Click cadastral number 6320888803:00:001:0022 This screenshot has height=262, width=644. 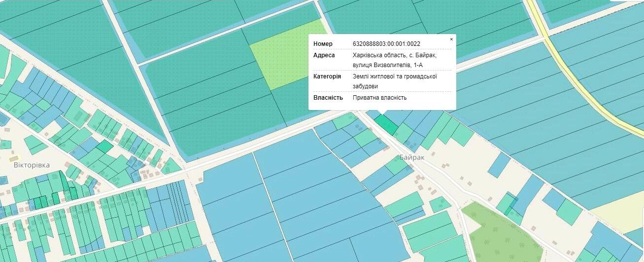coord(386,44)
